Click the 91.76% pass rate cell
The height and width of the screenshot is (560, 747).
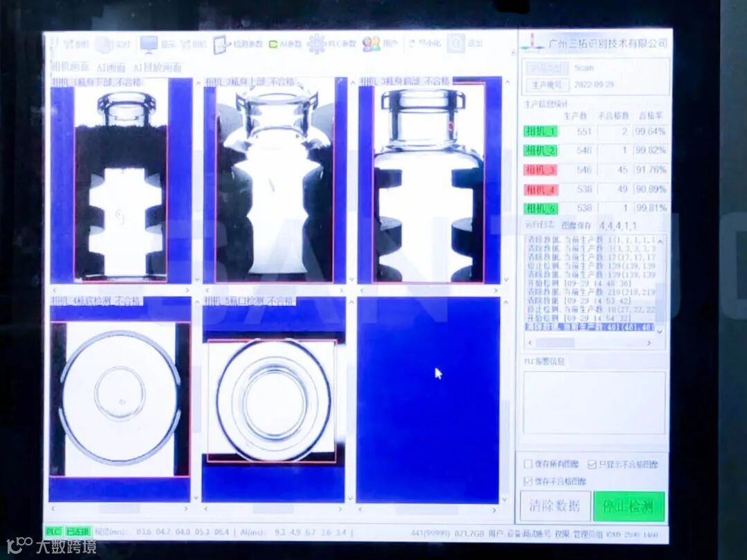(x=650, y=169)
